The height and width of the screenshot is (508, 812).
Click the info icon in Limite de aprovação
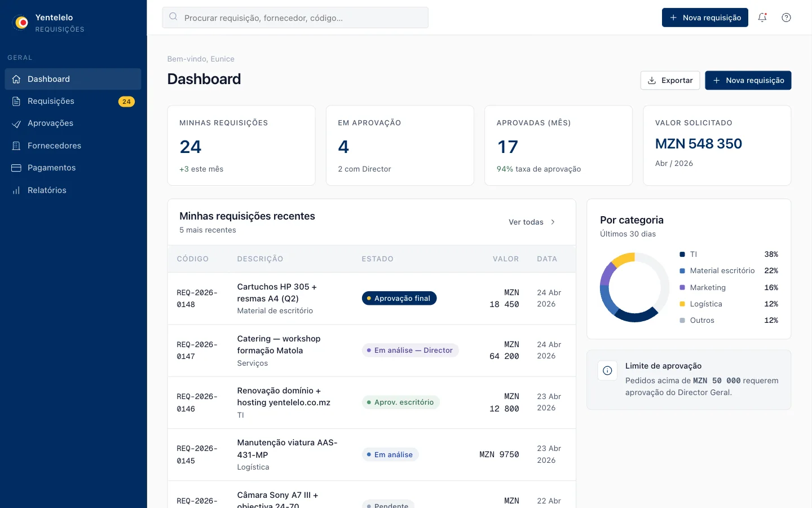click(607, 370)
